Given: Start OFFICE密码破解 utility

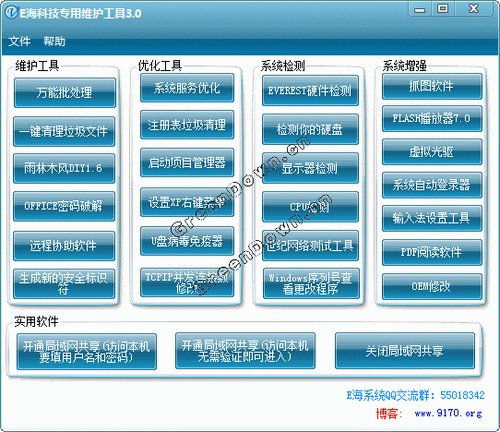Looking at the screenshot, I should [64, 206].
